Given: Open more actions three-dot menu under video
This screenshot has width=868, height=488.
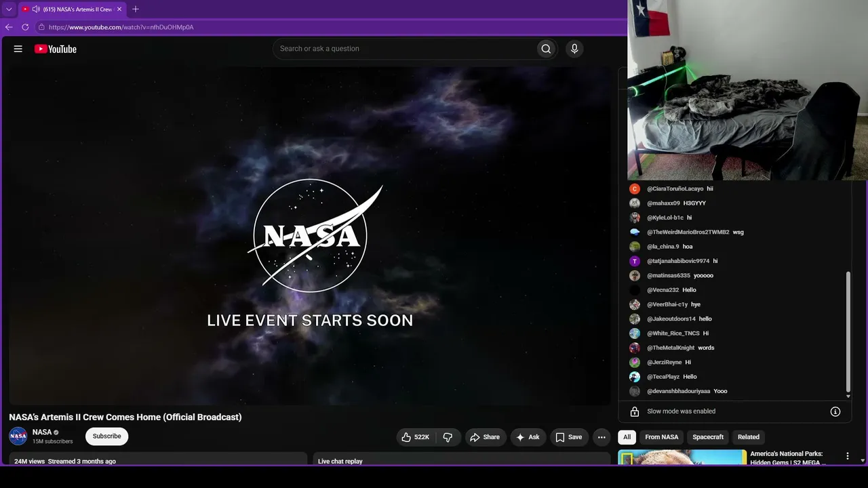Looking at the screenshot, I should (601, 437).
